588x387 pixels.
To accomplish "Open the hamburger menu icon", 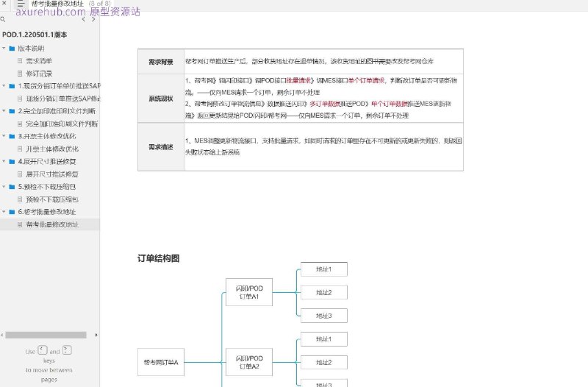I will [x=21, y=4].
